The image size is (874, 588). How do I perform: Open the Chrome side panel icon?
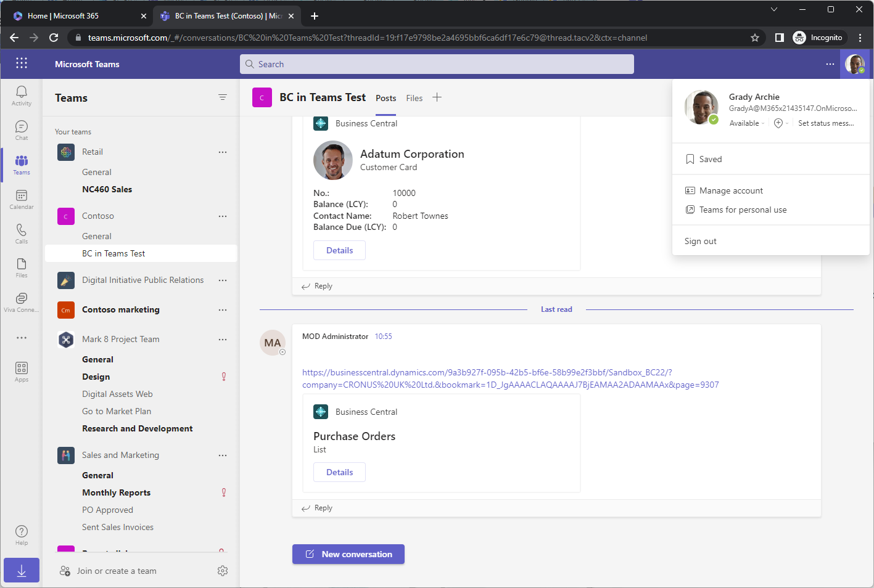780,38
